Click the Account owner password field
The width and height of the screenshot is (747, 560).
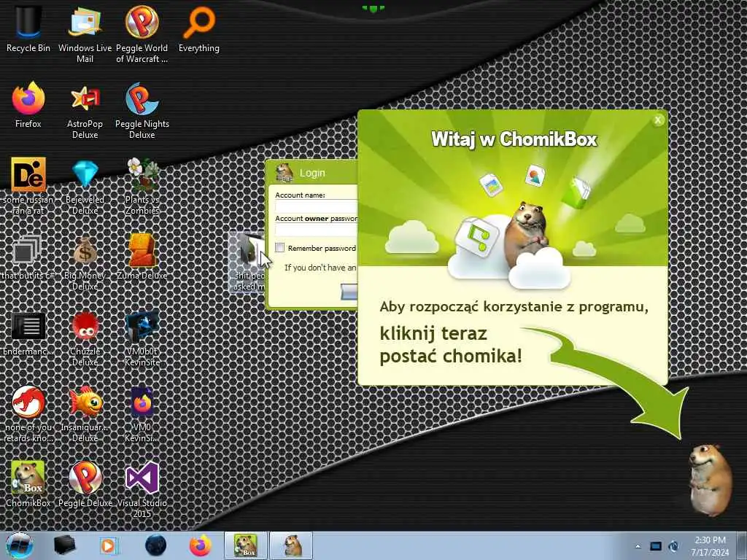(317, 230)
